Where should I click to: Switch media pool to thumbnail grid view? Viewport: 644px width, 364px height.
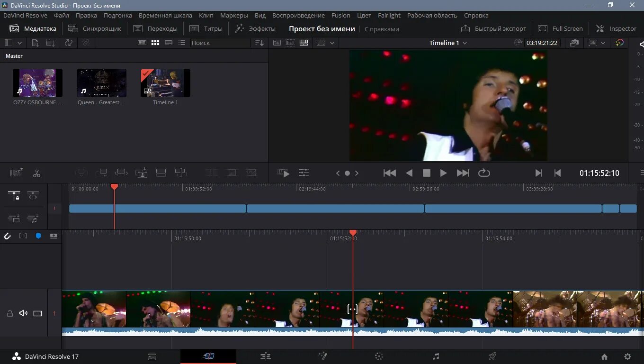[155, 43]
